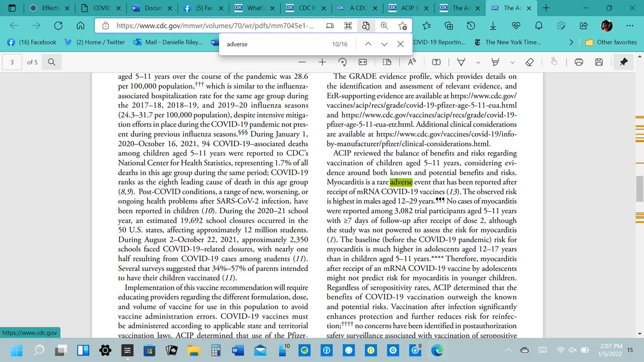
Task: Switch to the '(5) Fac' Facebook tab
Action: (x=202, y=8)
